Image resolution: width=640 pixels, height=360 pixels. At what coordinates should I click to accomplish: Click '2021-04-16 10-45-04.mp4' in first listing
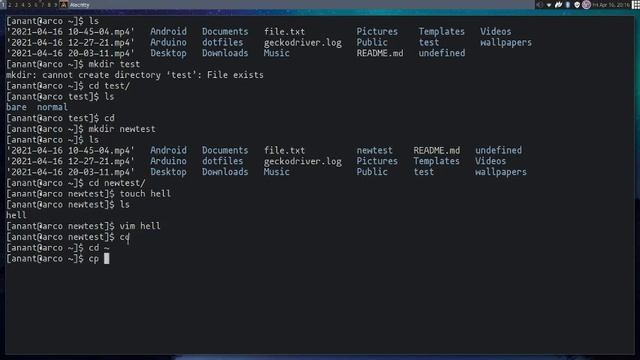(x=70, y=32)
